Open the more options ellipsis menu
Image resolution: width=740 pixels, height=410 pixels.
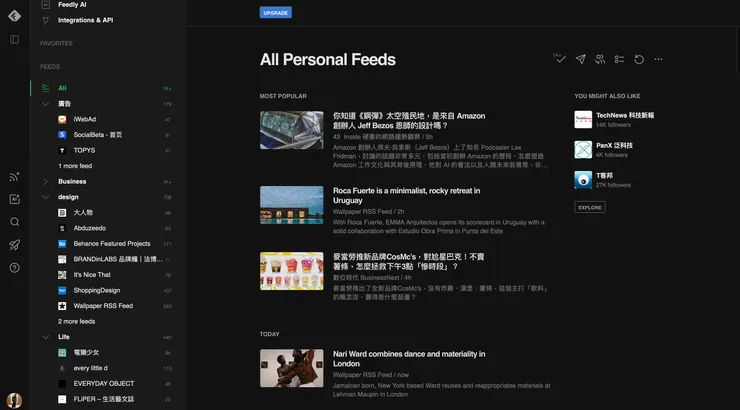tap(658, 59)
